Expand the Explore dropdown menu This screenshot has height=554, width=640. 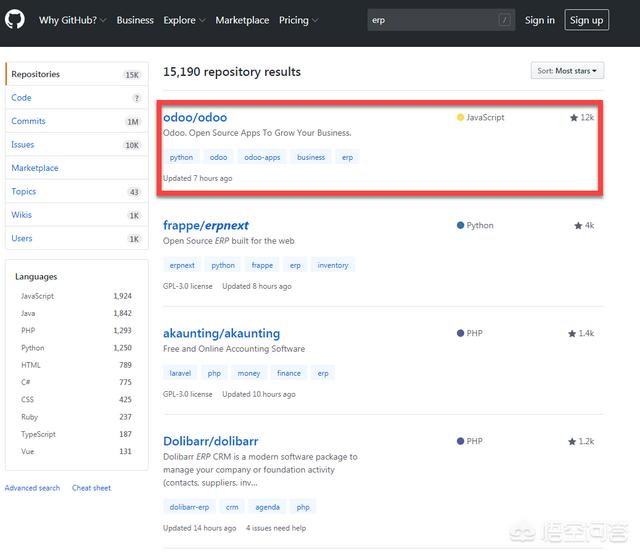coord(184,20)
